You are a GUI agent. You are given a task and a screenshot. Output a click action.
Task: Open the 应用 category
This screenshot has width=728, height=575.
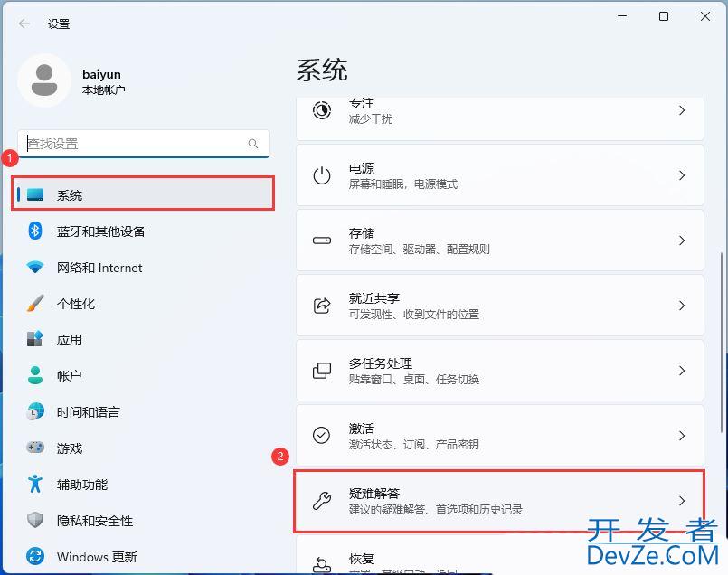coord(143,340)
